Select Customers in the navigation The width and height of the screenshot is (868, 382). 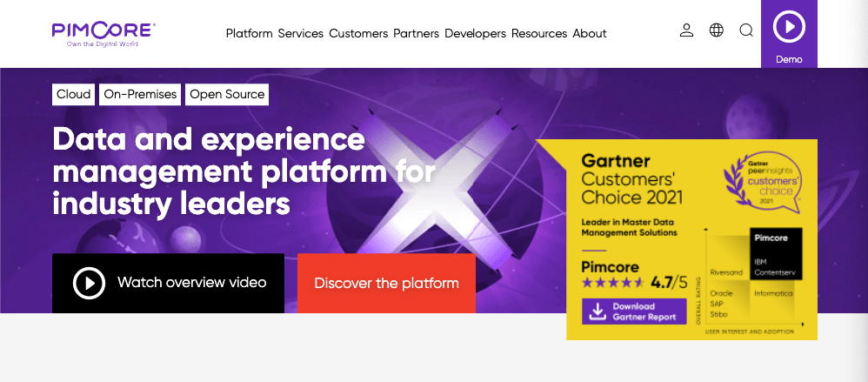point(358,34)
